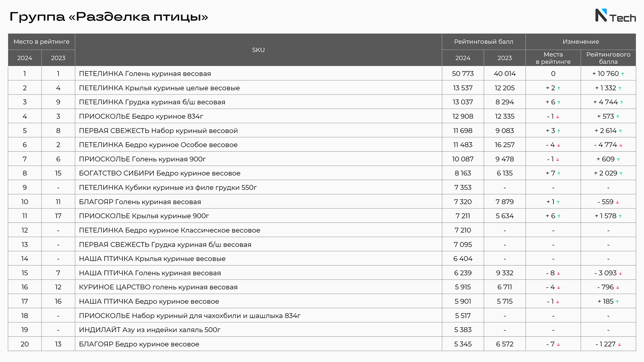Screen dimensions: 644x362
Task: Select 'НАША ПТИЧКА Голень куриная весовая'
Action: pyautogui.click(x=150, y=273)
